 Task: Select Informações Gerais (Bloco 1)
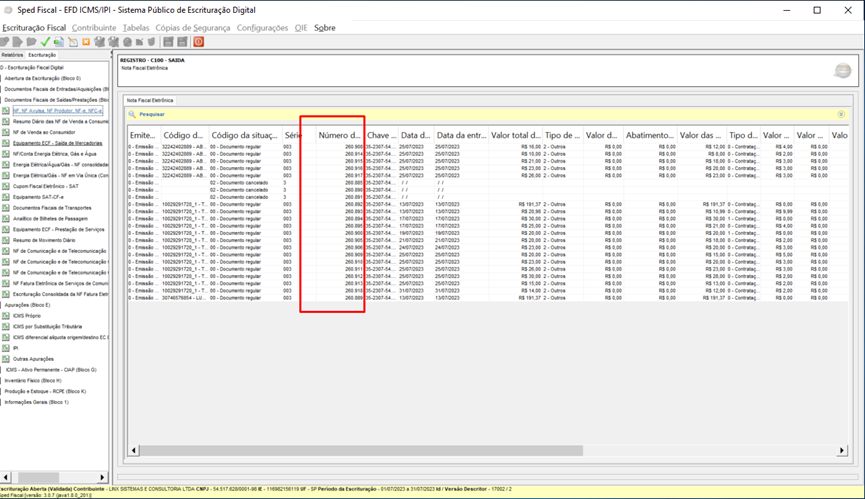(x=36, y=402)
